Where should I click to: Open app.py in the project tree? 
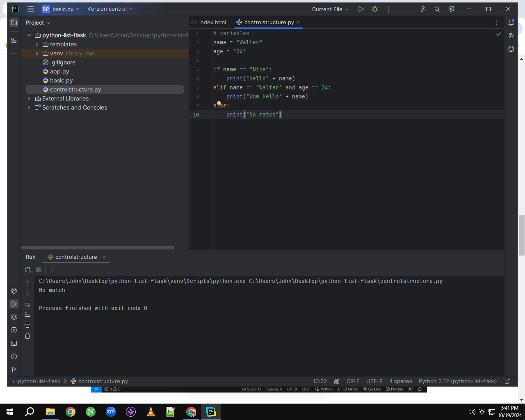click(59, 71)
